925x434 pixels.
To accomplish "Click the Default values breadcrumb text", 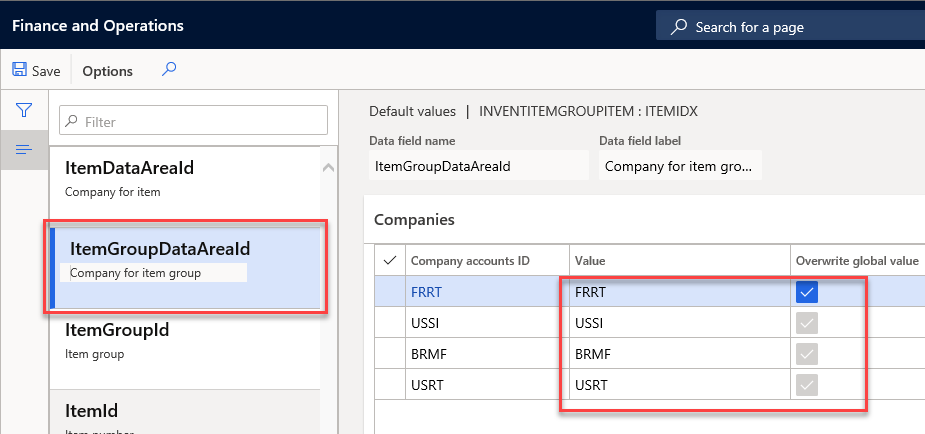I will 412,111.
